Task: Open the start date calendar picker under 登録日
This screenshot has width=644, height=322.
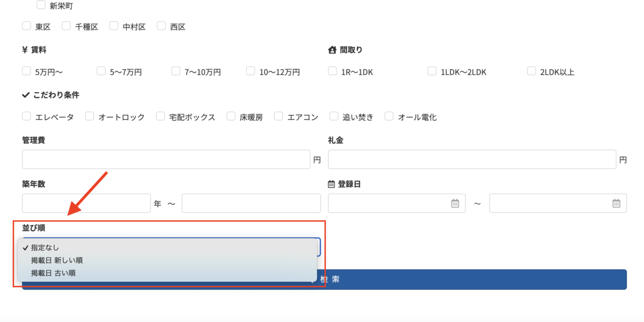Action: click(x=456, y=203)
